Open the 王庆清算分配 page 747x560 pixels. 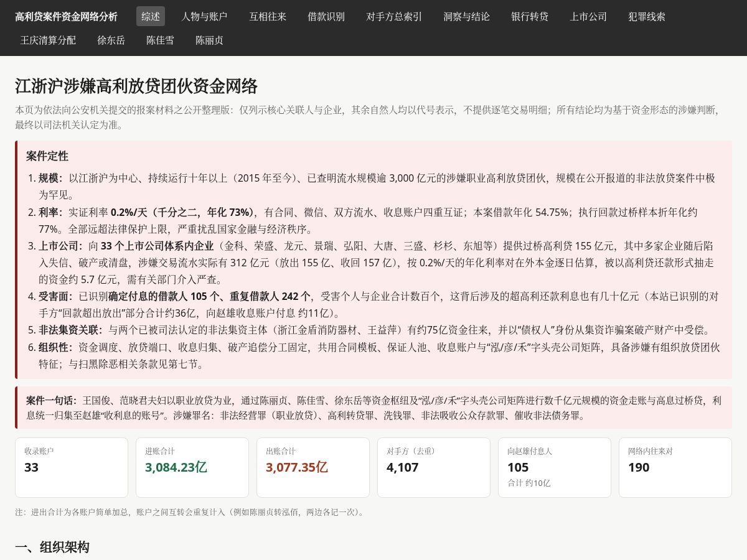click(48, 40)
